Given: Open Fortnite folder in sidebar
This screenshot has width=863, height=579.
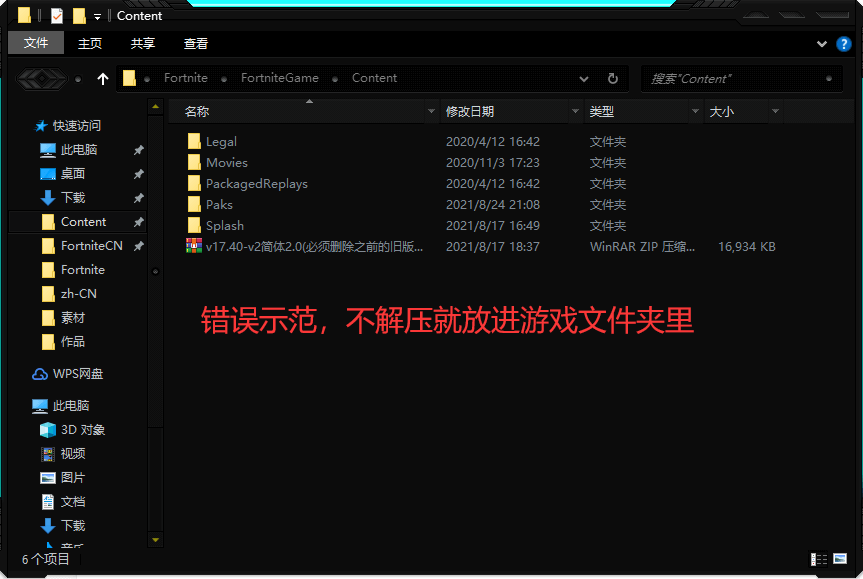Looking at the screenshot, I should coord(83,270).
